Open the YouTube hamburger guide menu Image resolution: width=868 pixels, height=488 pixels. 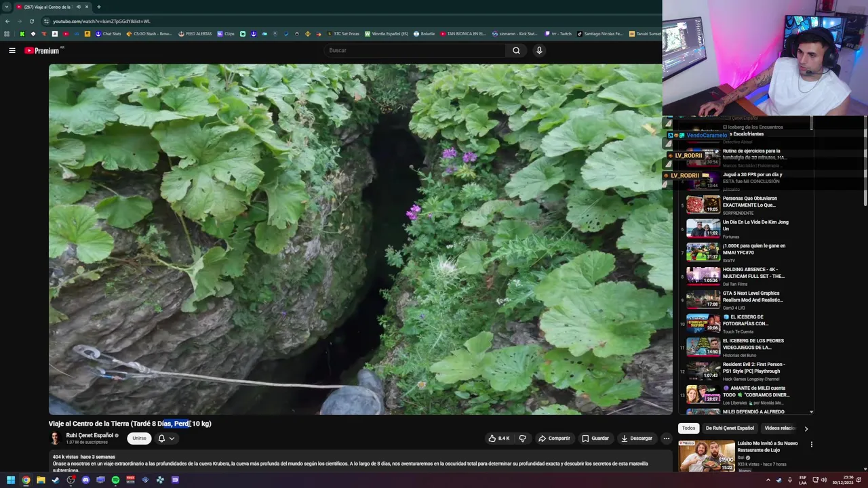(x=12, y=50)
